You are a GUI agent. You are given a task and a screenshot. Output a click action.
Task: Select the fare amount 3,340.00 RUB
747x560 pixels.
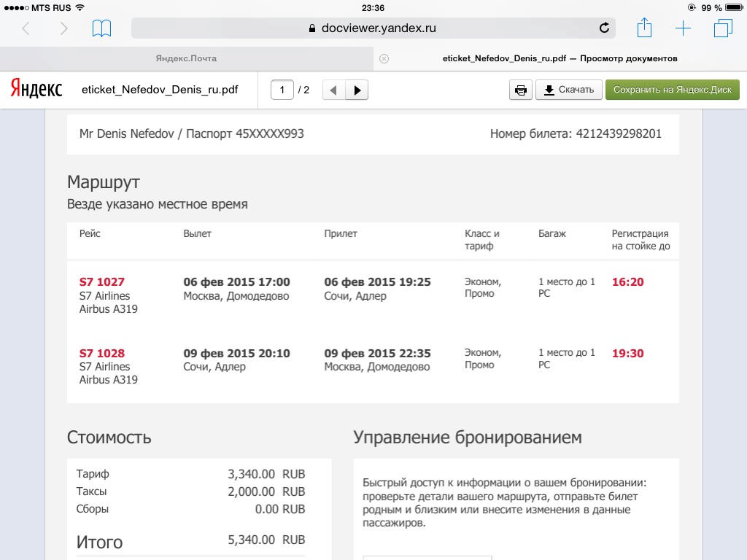point(266,474)
